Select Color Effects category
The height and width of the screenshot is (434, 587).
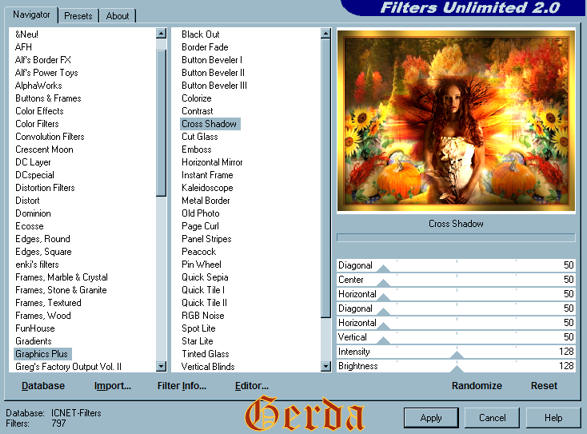pyautogui.click(x=39, y=111)
